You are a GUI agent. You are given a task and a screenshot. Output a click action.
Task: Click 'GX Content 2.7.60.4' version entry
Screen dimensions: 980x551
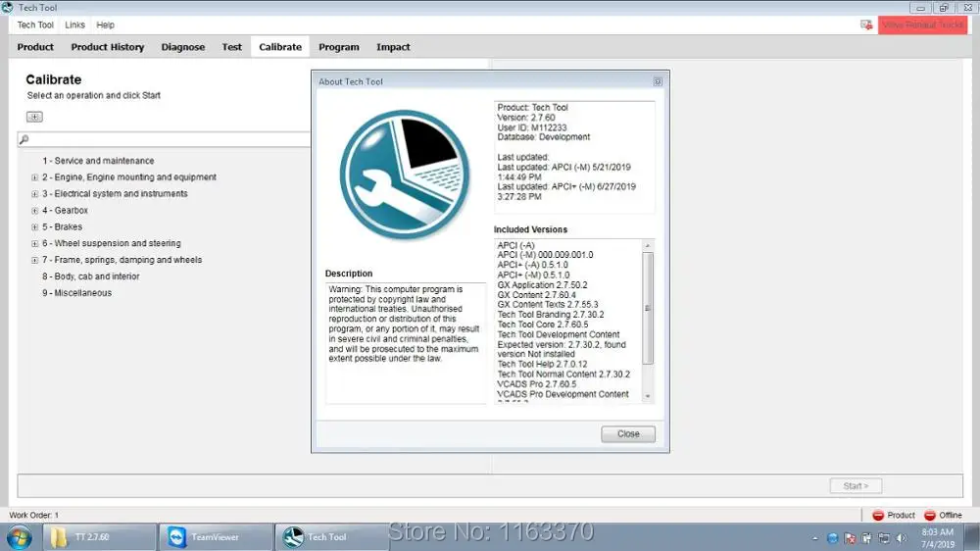click(536, 295)
